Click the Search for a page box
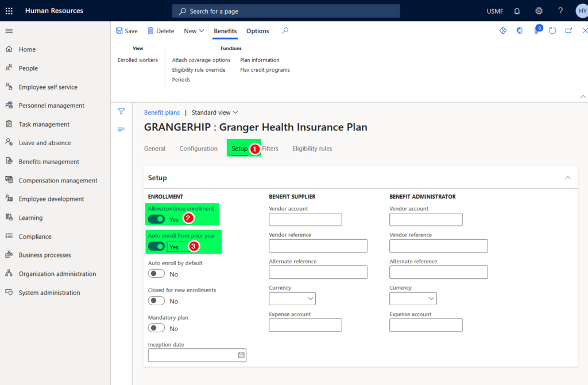Image resolution: width=588 pixels, height=385 pixels. [x=286, y=11]
